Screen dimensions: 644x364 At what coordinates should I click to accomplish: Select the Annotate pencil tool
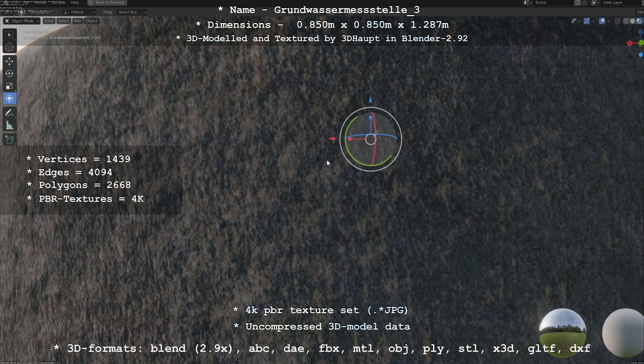pos(9,113)
